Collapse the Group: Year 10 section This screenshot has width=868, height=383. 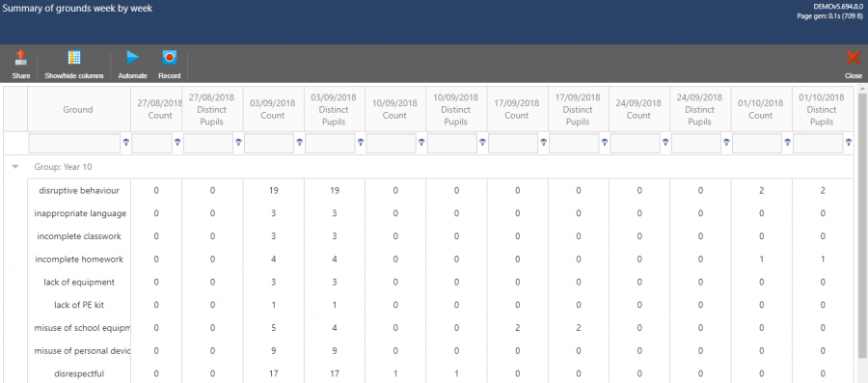15,166
